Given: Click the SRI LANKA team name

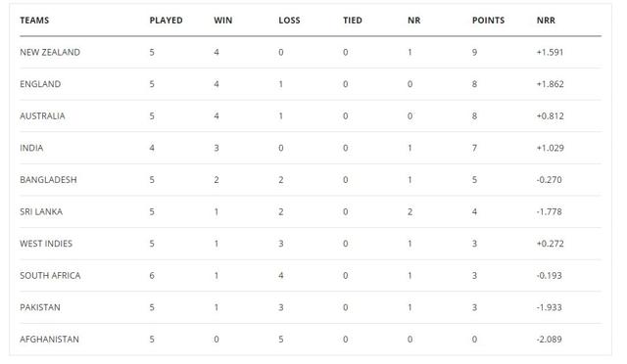Looking at the screenshot, I should (x=41, y=211).
